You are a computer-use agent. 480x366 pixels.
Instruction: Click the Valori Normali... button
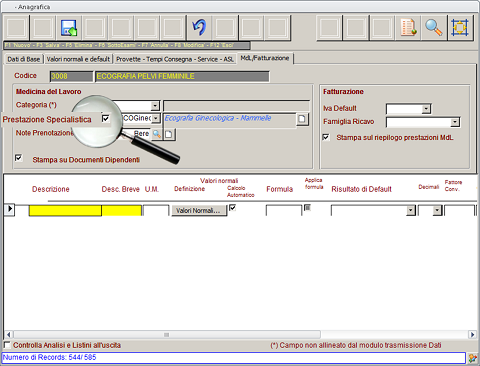199,210
